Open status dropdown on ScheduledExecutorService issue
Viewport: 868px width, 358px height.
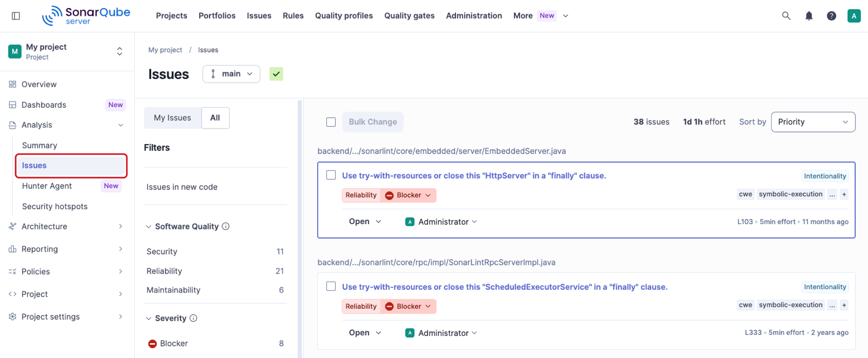pyautogui.click(x=365, y=333)
